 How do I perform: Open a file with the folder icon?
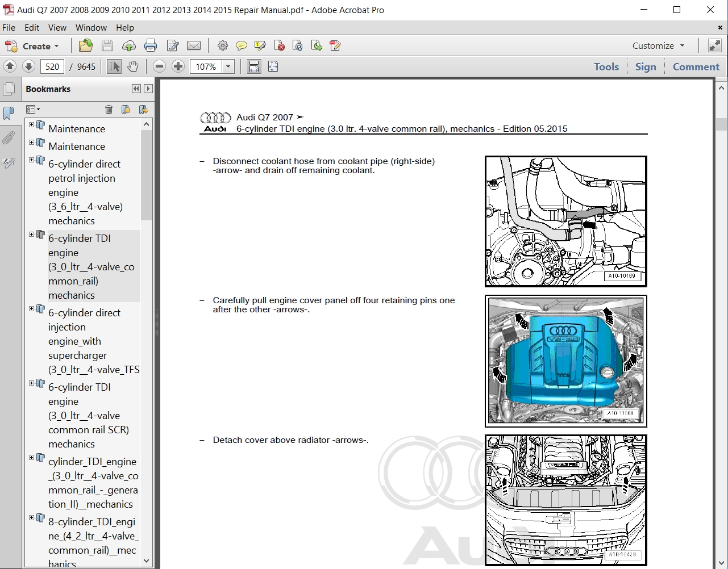[x=86, y=46]
